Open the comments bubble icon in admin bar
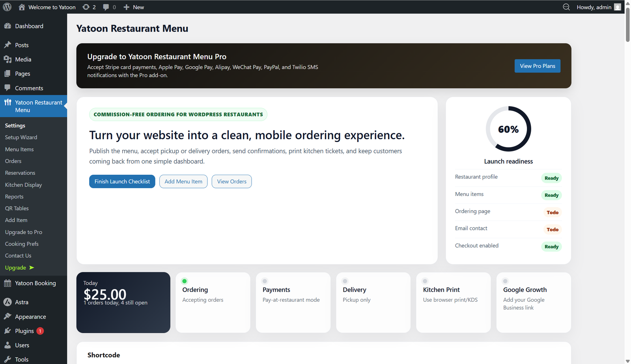The height and width of the screenshot is (364, 631). [106, 7]
